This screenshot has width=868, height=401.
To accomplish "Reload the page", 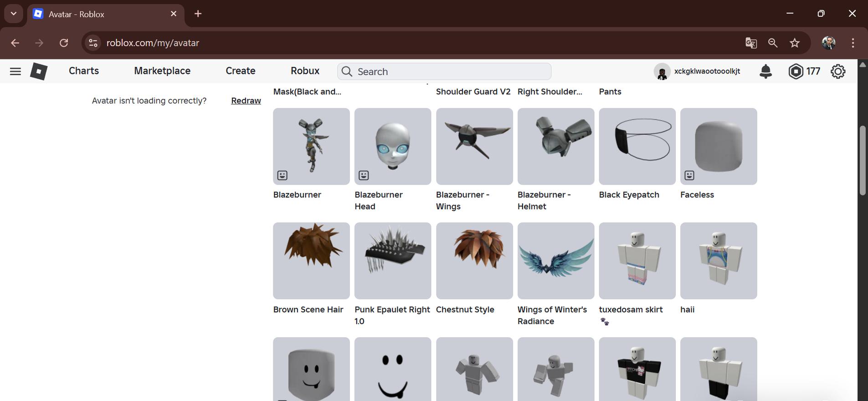I will point(64,43).
